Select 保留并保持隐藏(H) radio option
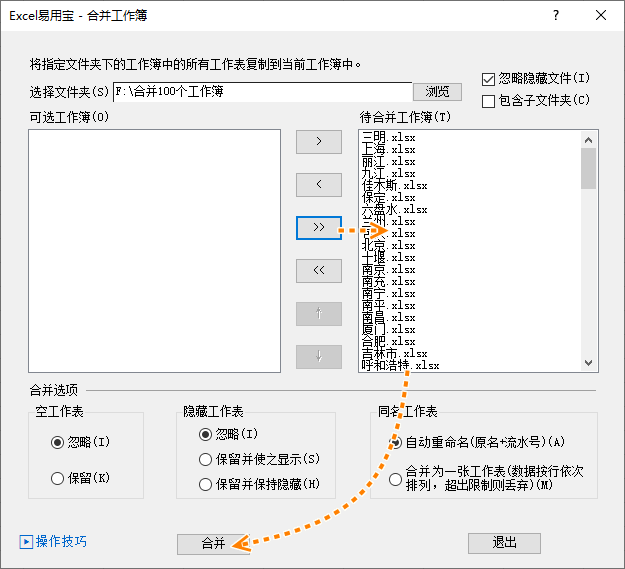Image resolution: width=625 pixels, height=569 pixels. 205,485
